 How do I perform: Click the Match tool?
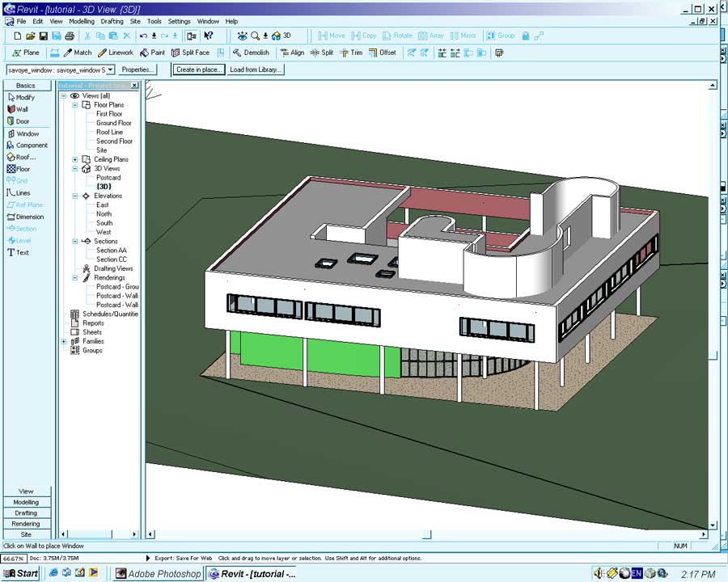pyautogui.click(x=78, y=53)
